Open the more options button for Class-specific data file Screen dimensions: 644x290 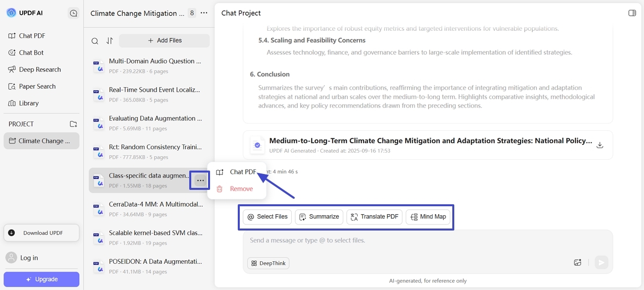200,180
